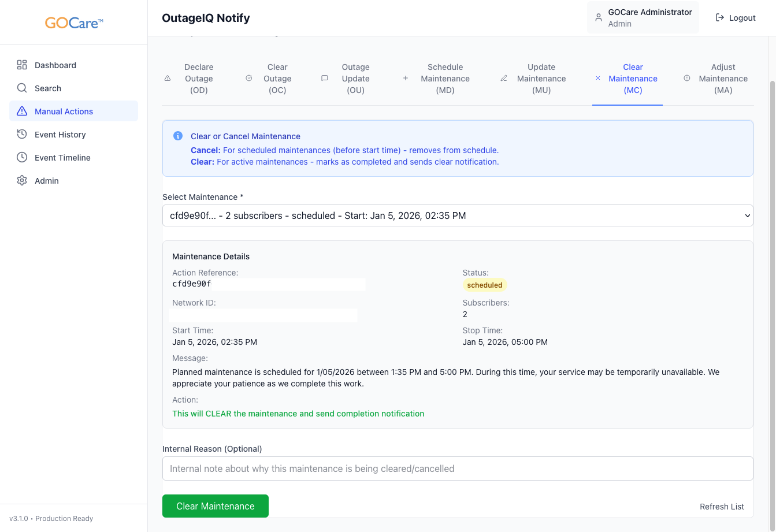Screen dimensions: 776x532
Task: Log out using the Logout button
Action: [736, 18]
